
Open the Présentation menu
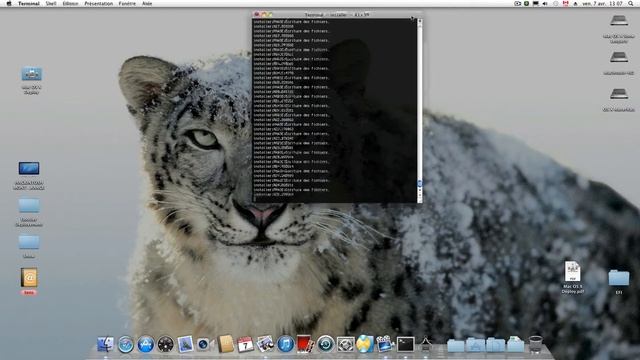point(98,3)
